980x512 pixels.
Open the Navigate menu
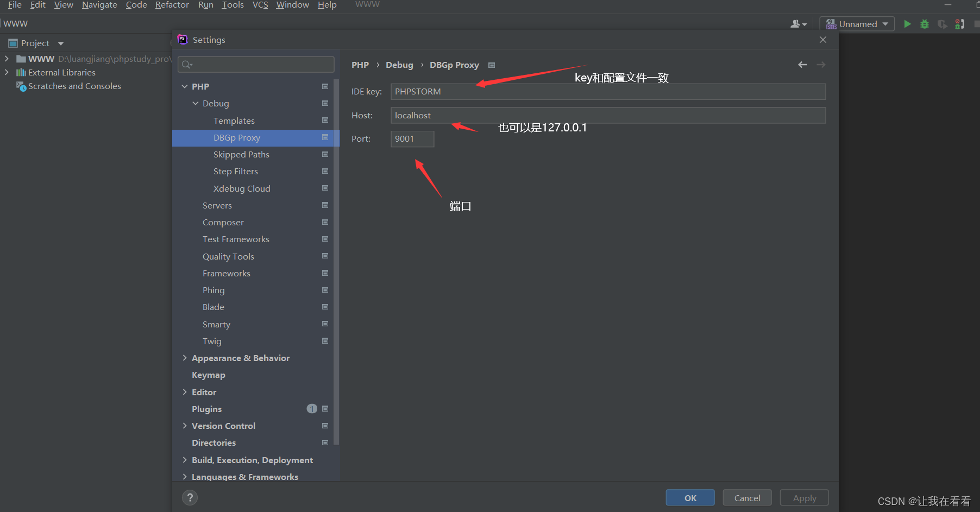tap(99, 5)
